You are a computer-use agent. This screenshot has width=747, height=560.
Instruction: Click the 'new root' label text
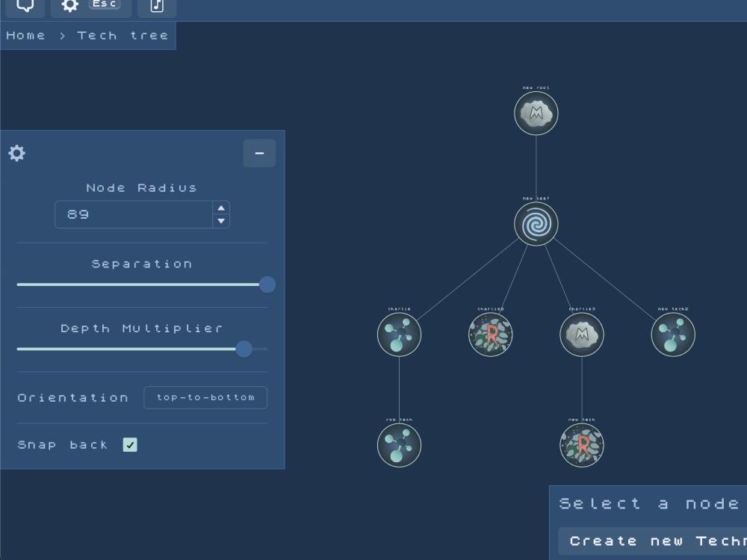coord(536,87)
